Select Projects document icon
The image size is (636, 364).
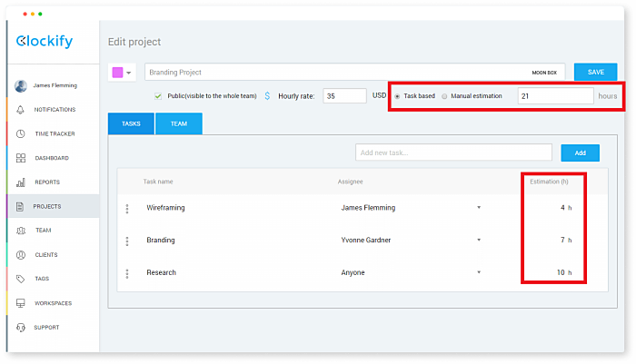click(x=20, y=207)
